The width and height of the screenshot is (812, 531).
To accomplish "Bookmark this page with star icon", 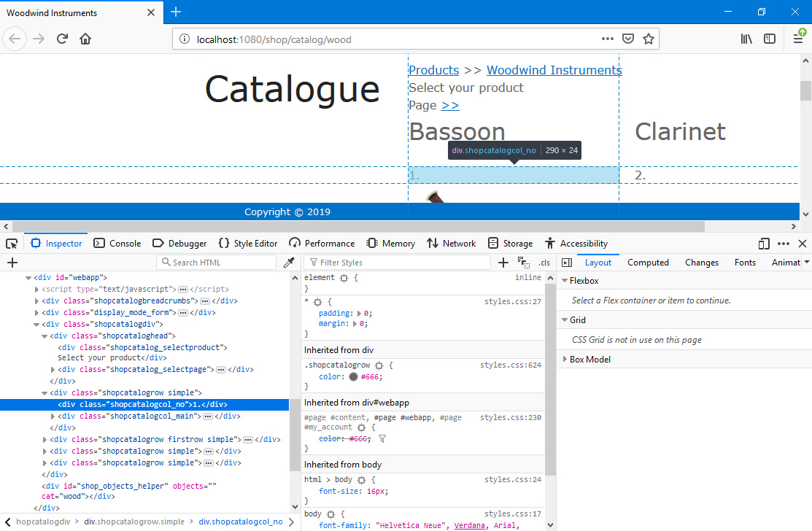I will [x=649, y=39].
